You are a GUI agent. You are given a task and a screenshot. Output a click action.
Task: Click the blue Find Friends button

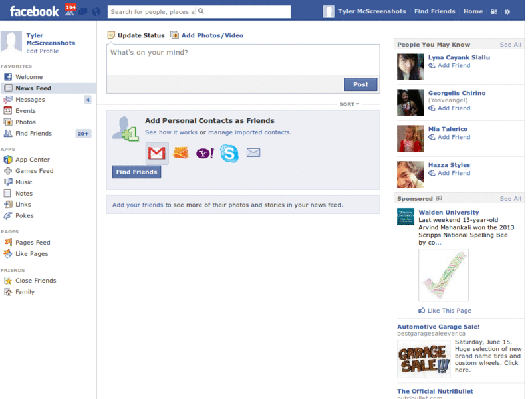[x=137, y=172]
